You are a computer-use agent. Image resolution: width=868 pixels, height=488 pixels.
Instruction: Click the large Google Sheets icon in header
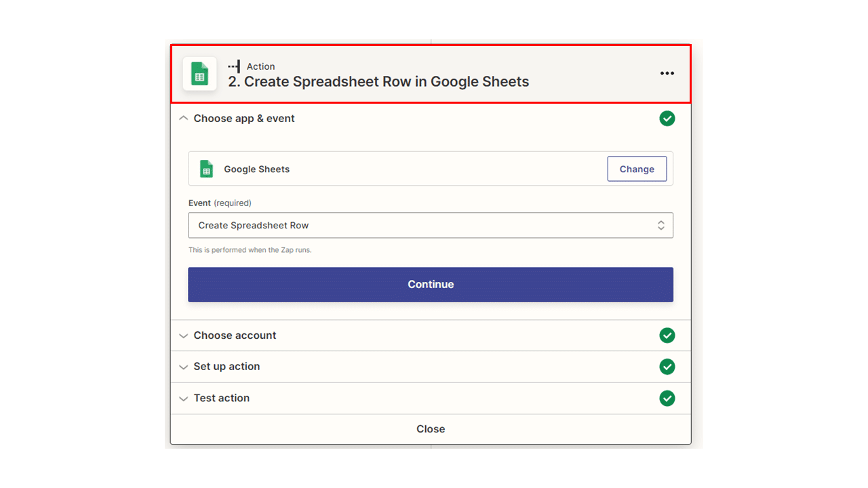[199, 74]
